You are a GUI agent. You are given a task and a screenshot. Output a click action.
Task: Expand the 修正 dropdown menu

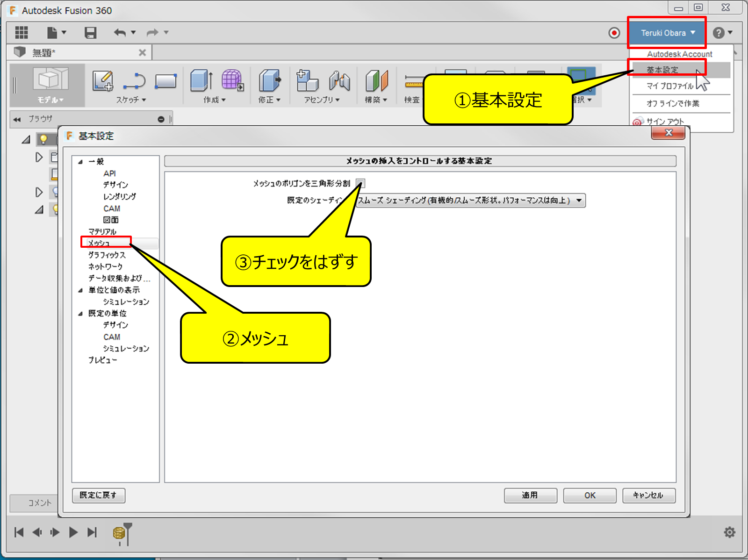pyautogui.click(x=269, y=100)
